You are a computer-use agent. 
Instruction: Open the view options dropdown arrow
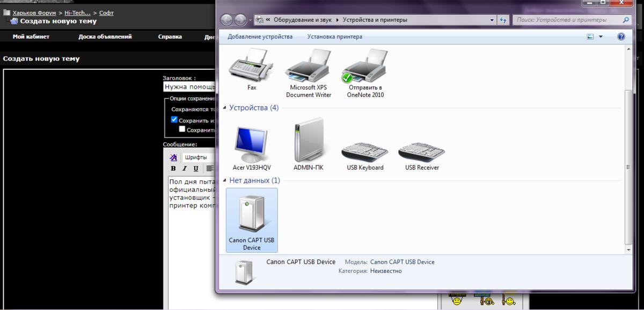pos(601,37)
